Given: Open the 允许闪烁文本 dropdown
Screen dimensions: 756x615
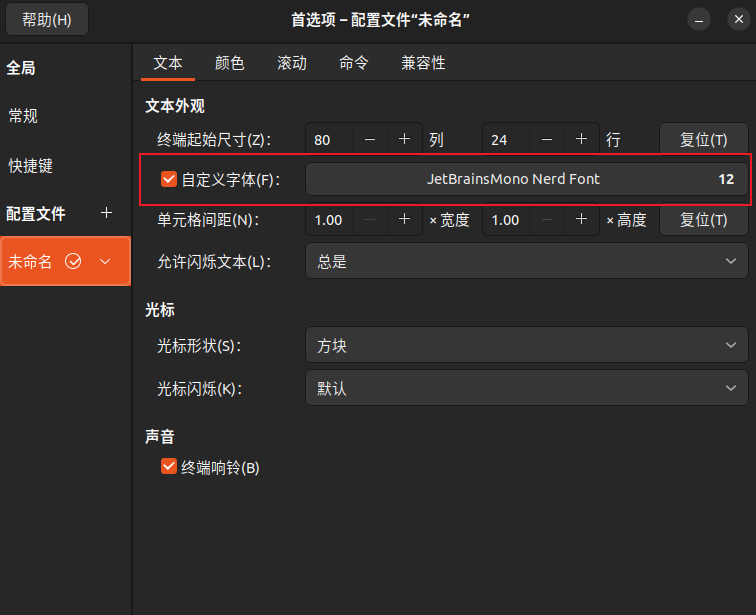Looking at the screenshot, I should point(526,262).
